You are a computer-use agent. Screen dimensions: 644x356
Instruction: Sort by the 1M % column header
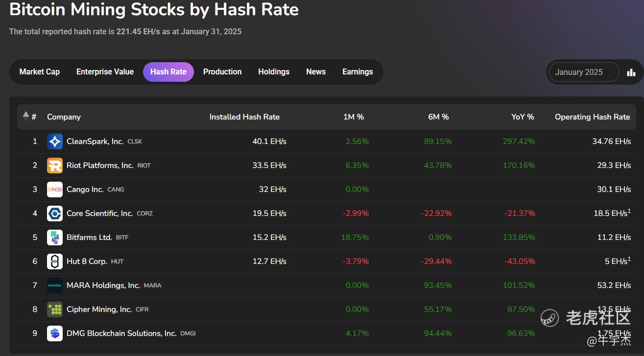(354, 117)
